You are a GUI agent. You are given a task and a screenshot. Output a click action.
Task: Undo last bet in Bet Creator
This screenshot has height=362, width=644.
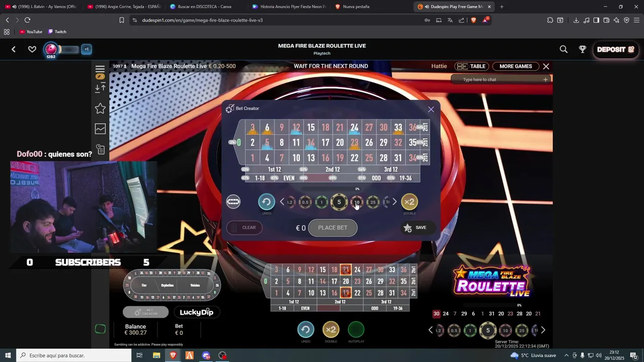coord(267,202)
